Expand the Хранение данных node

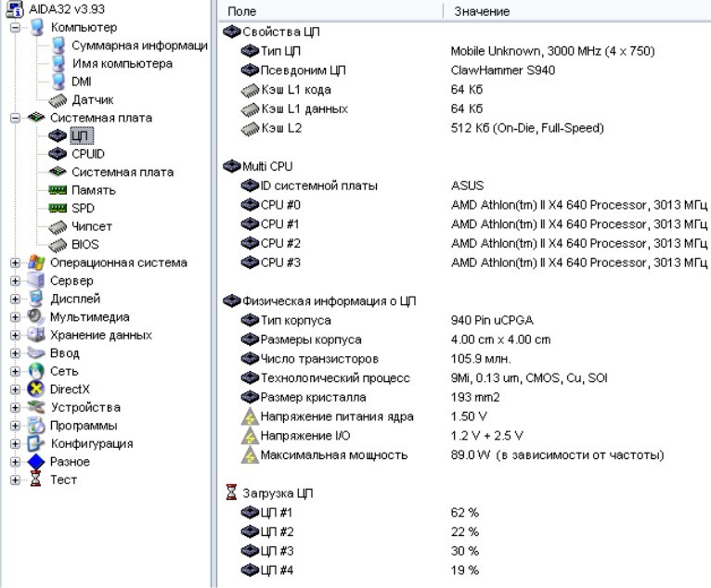(15, 335)
